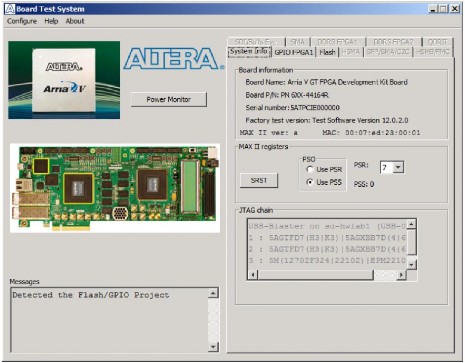Select the SMA tab

pos(298,42)
